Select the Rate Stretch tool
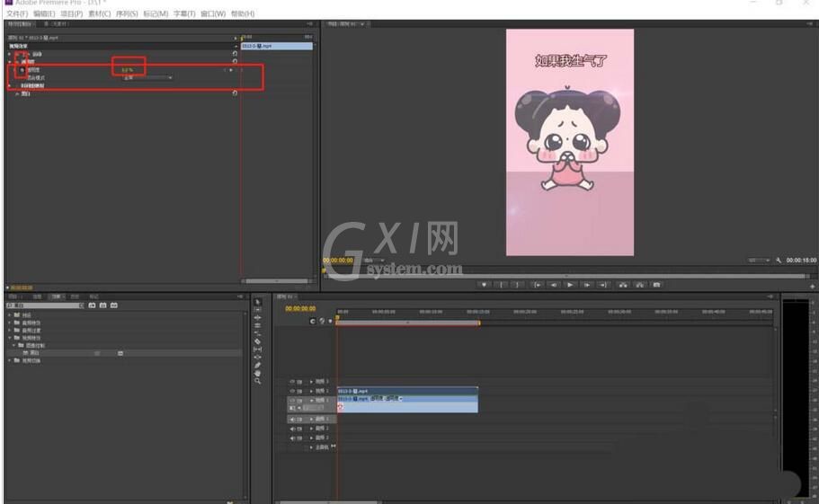The image size is (819, 504). coord(257,333)
